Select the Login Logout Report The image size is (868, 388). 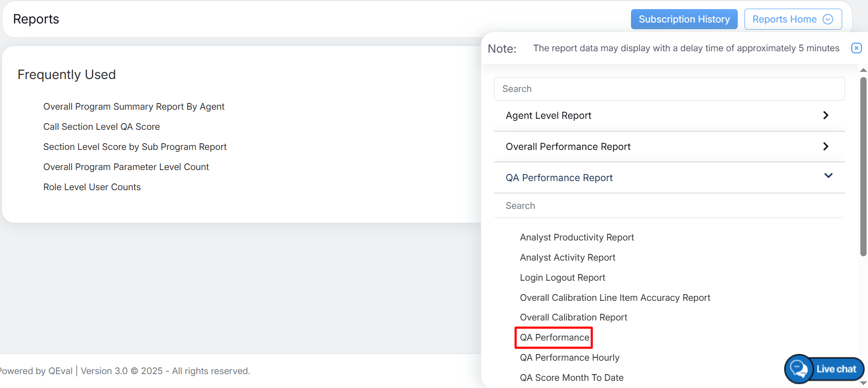tap(562, 278)
